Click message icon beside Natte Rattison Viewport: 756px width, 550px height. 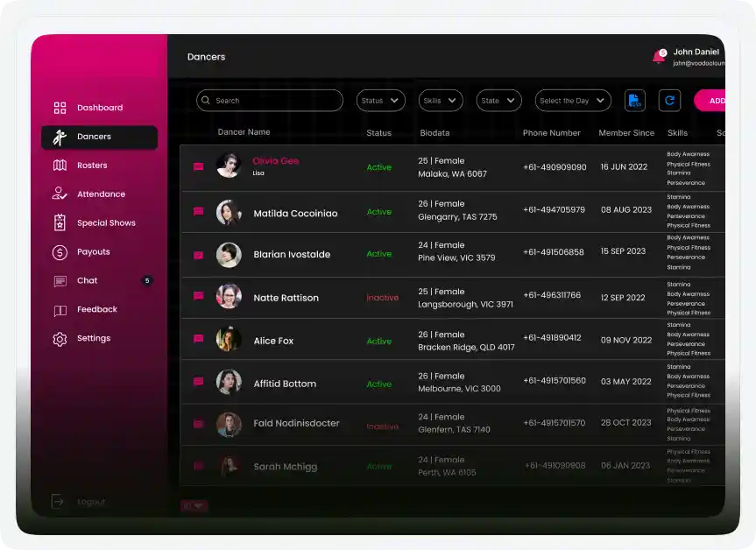coord(199,297)
